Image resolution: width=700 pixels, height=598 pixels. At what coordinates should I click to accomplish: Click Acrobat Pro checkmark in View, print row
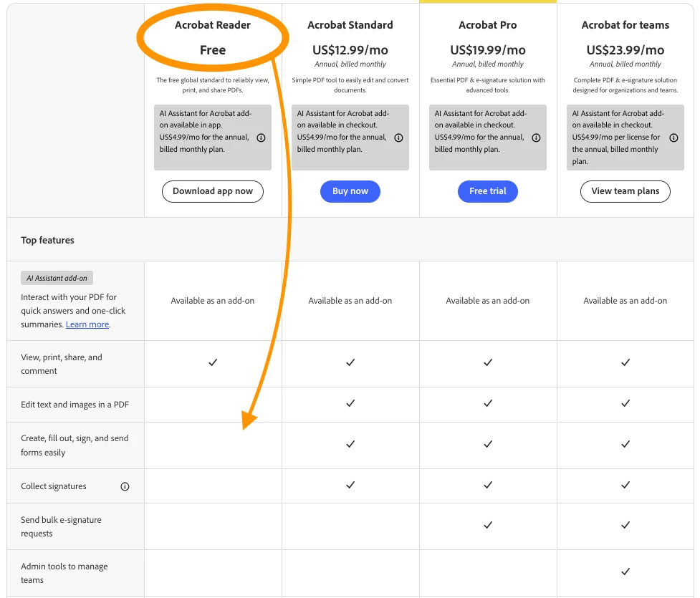point(488,362)
